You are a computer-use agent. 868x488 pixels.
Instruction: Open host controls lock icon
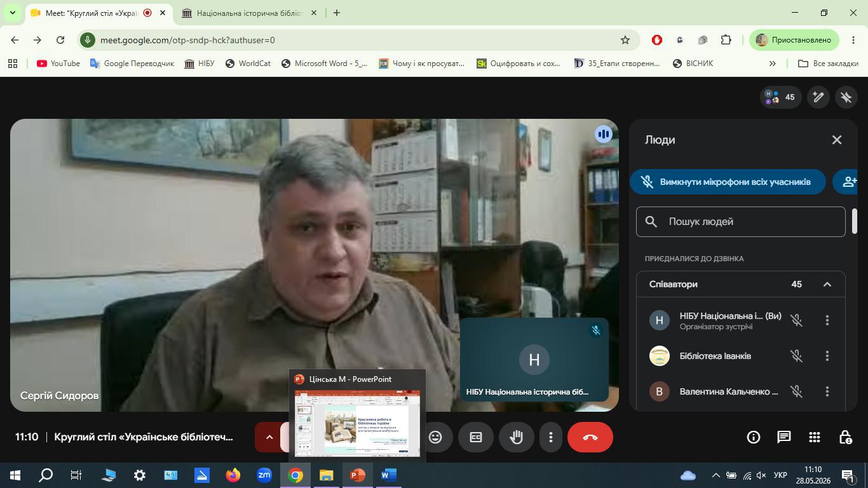coord(845,437)
